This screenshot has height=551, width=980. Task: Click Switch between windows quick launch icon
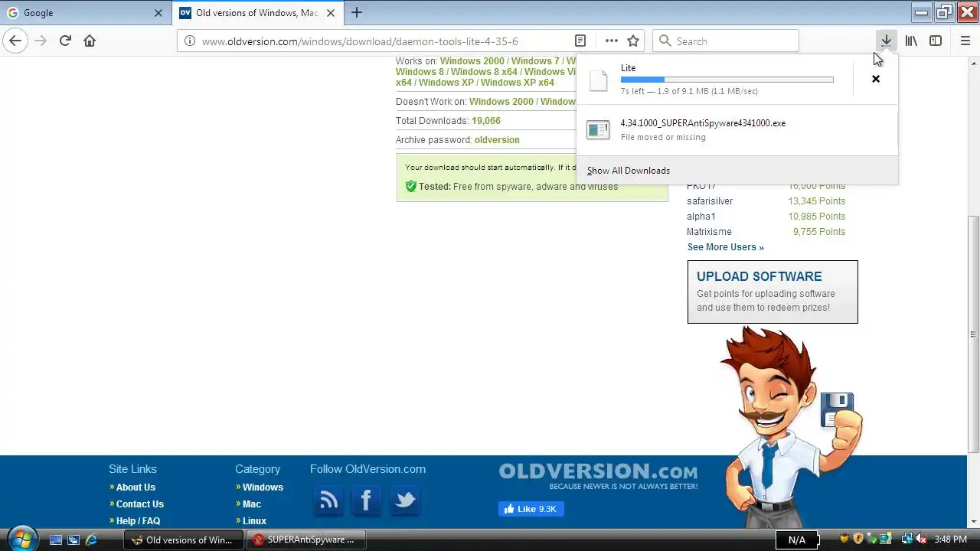tap(73, 540)
